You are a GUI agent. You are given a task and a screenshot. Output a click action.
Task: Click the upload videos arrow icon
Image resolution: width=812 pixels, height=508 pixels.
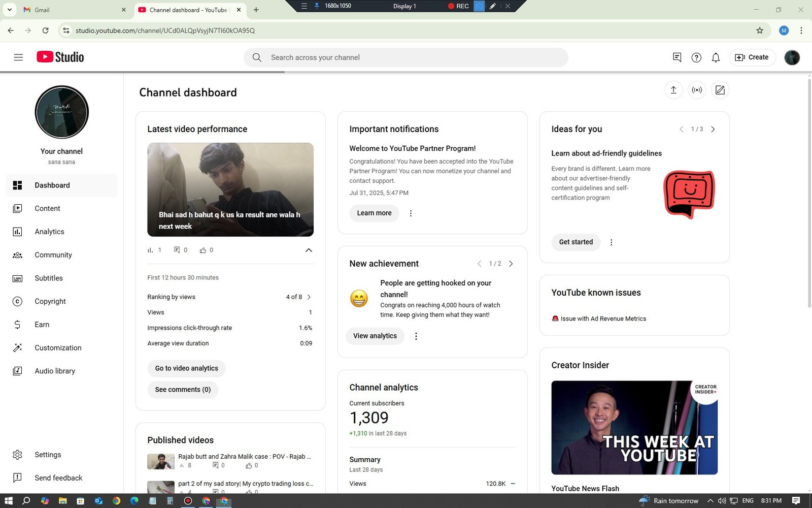[673, 90]
